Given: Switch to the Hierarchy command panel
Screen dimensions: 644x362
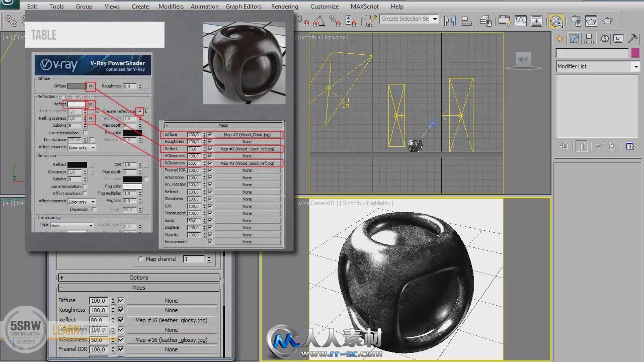Looking at the screenshot, I should click(x=589, y=39).
